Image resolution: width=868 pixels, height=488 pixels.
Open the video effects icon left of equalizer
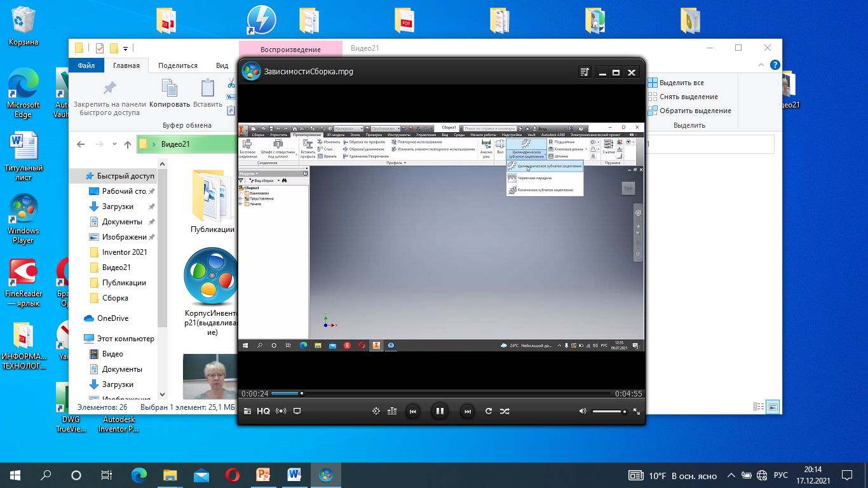coord(376,411)
